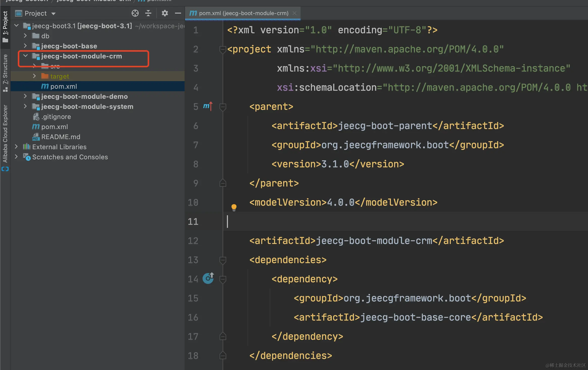Expand External Libraries node
This screenshot has width=588, height=370.
16,147
